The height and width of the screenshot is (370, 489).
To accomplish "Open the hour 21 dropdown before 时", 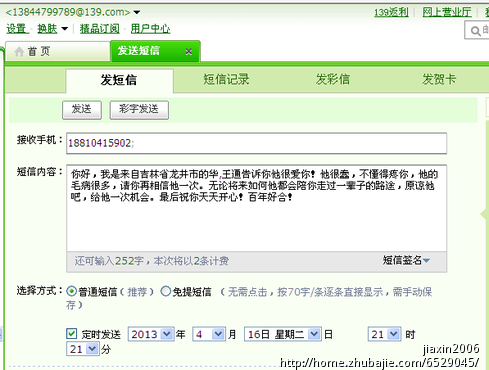I will click(x=384, y=334).
